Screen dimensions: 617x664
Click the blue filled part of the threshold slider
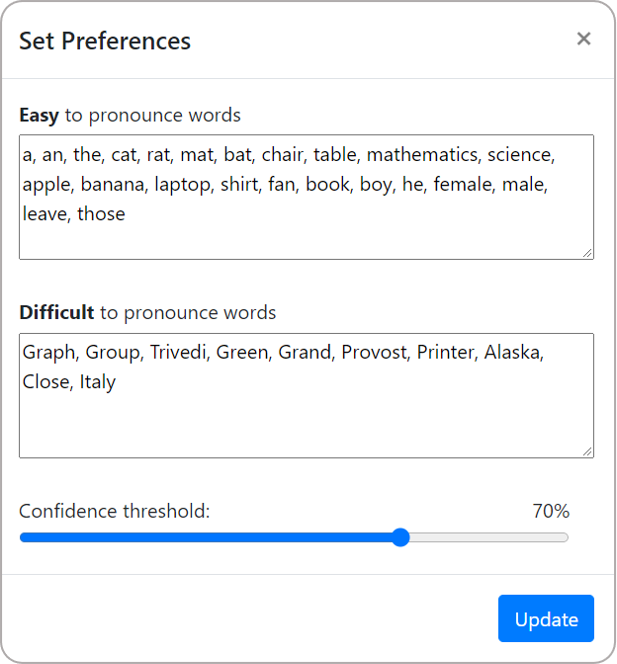200,538
